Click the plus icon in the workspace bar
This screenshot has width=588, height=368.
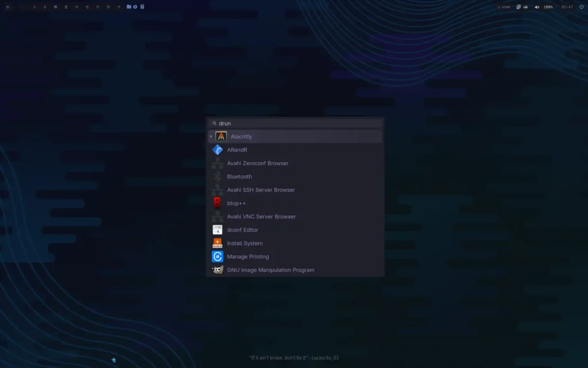[119, 7]
